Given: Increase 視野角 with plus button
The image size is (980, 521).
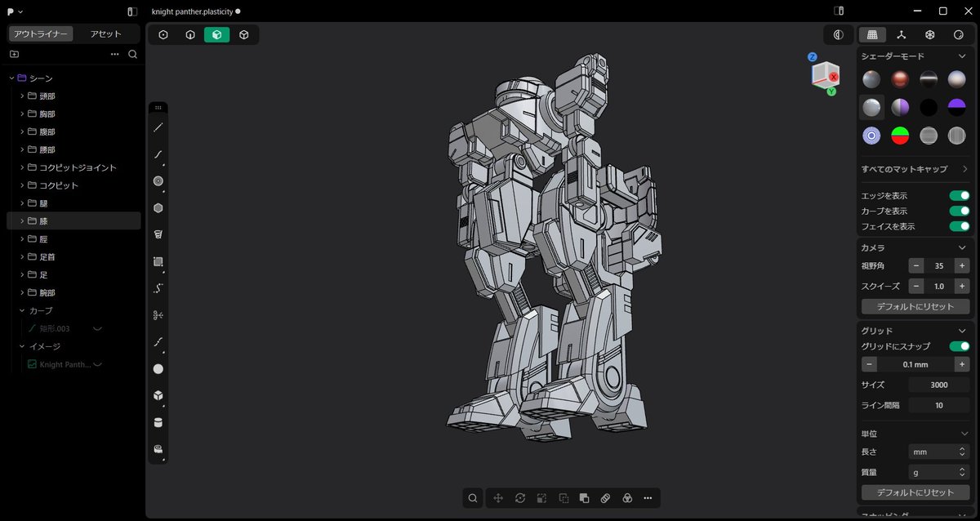Looking at the screenshot, I should (962, 265).
